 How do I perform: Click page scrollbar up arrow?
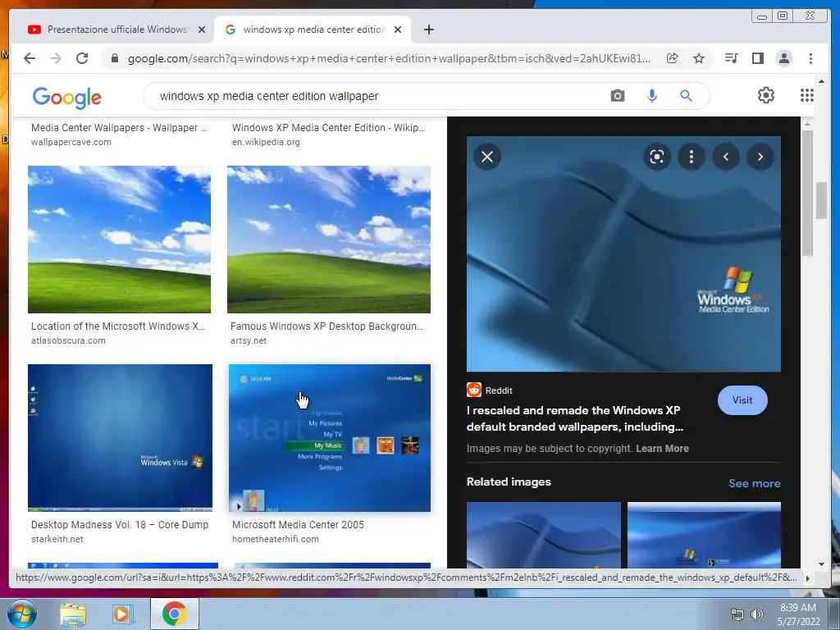(x=821, y=81)
